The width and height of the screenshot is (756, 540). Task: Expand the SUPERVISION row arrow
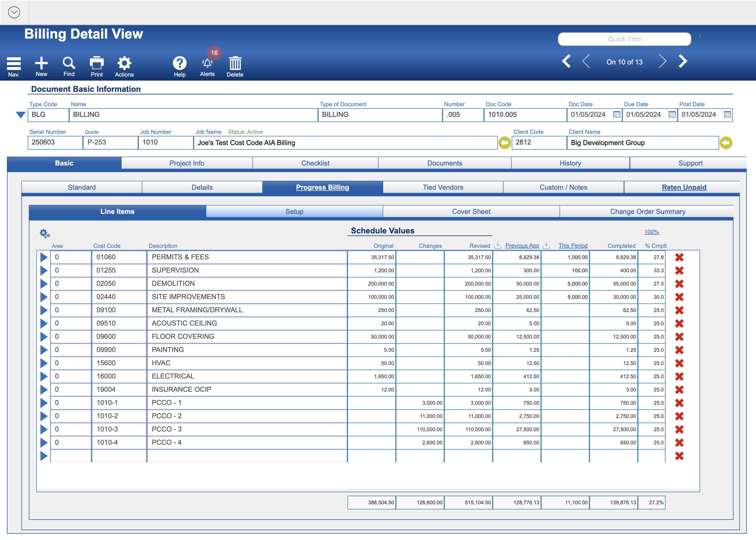click(44, 270)
